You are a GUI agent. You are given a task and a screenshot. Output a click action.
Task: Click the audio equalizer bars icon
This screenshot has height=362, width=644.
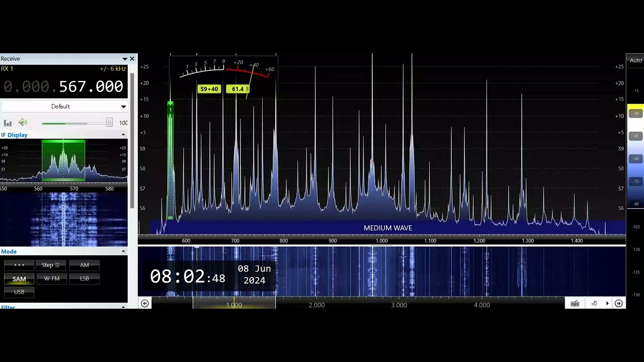[x=8, y=123]
